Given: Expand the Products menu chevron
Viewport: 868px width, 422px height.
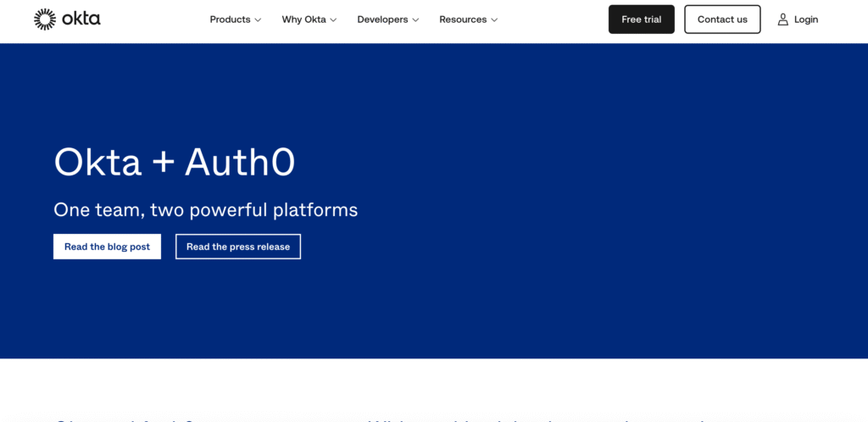Looking at the screenshot, I should tap(258, 19).
